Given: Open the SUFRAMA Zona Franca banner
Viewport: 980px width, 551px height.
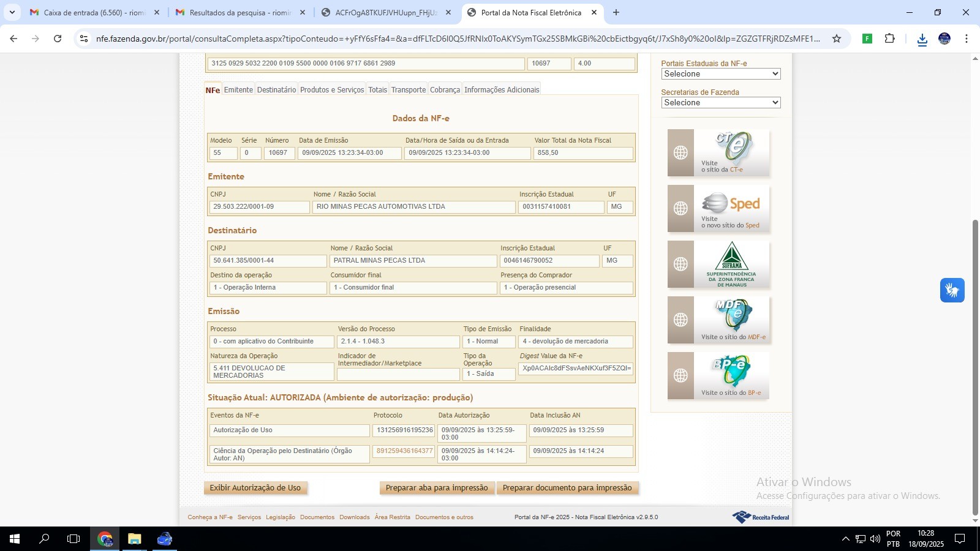Looking at the screenshot, I should (718, 264).
